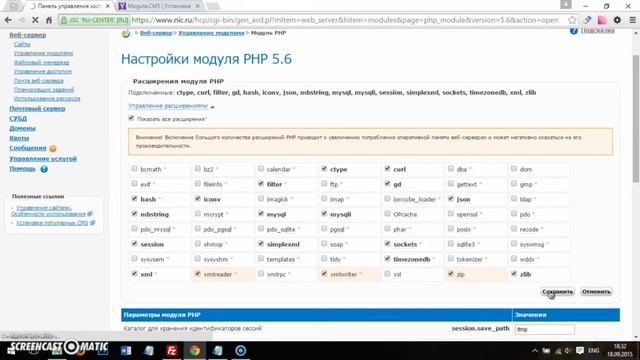Click the Управление модулями breadcrumb link
Viewport: 640px width, 360px height.
point(211,33)
